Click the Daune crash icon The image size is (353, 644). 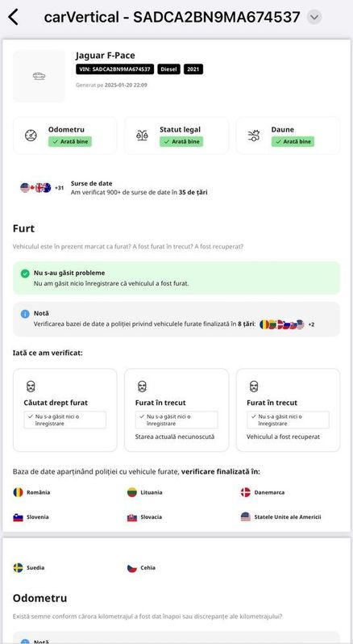[x=254, y=136]
